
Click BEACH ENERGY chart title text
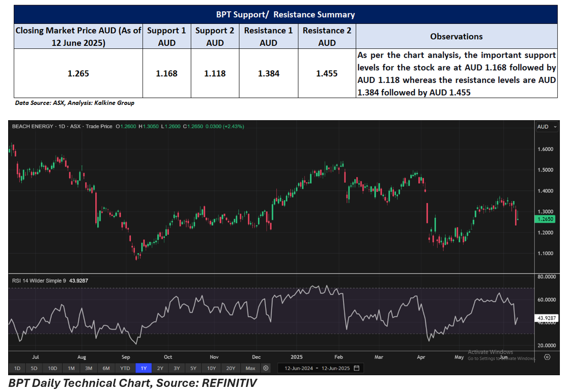(x=33, y=127)
